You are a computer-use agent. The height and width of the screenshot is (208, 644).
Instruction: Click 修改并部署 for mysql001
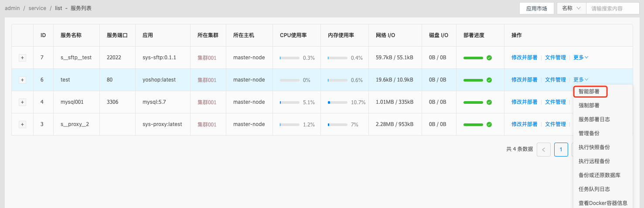[x=524, y=102]
